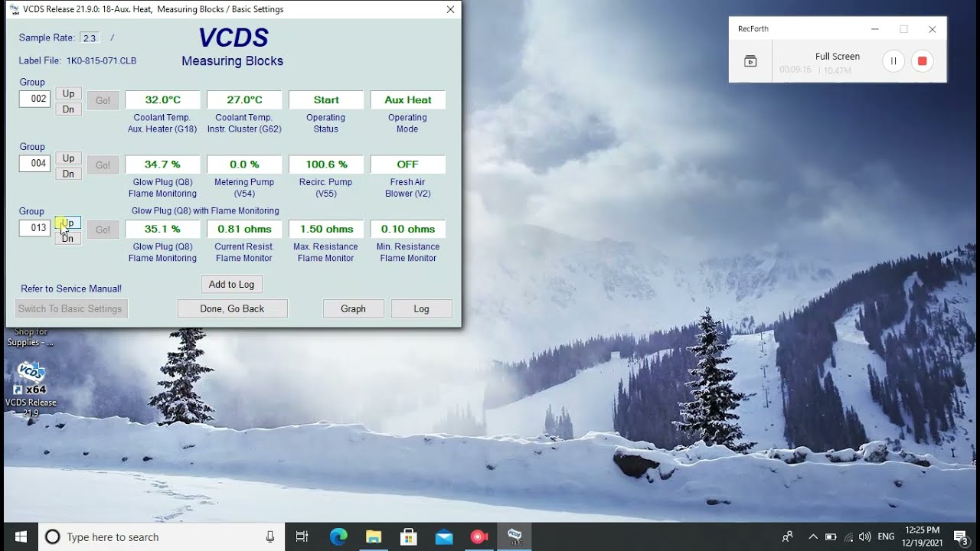The width and height of the screenshot is (980, 551).
Task: Click VCDS window title bar icon
Action: (14, 9)
